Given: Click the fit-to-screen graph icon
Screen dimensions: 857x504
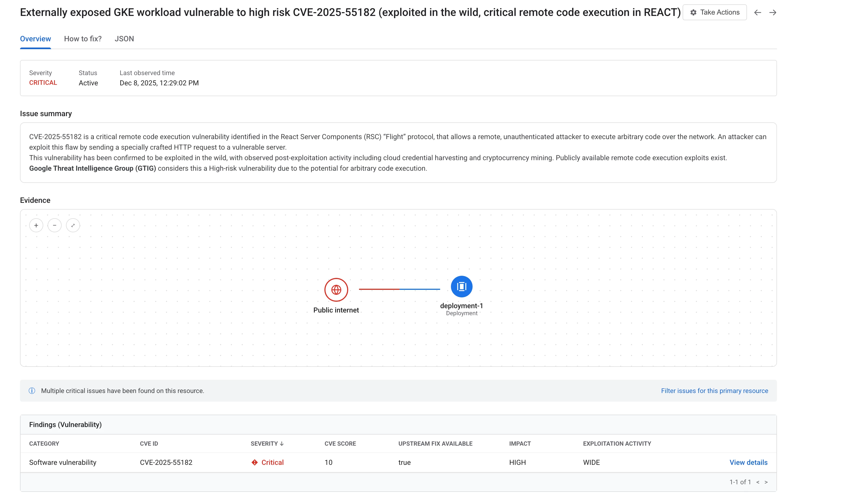Looking at the screenshot, I should coord(73,225).
